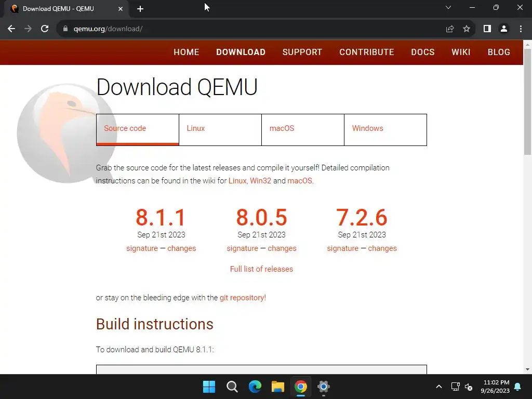
Task: Click the share page icon
Action: pos(450,29)
